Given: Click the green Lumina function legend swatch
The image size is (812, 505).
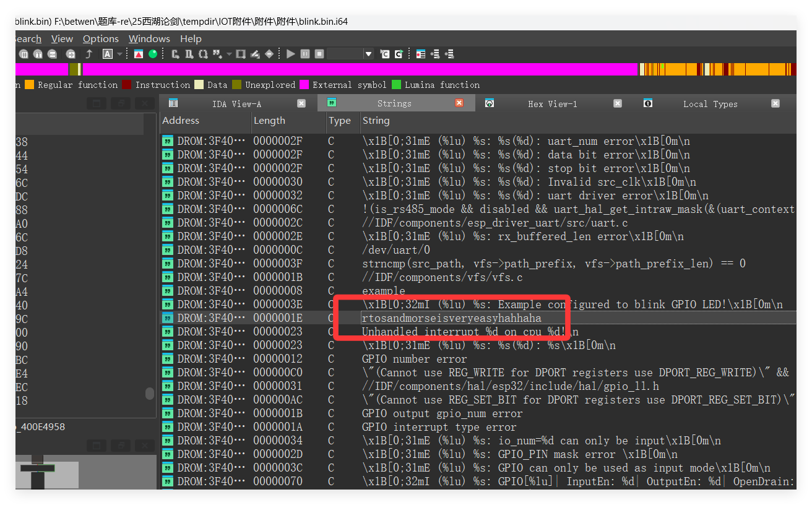Looking at the screenshot, I should tap(396, 85).
